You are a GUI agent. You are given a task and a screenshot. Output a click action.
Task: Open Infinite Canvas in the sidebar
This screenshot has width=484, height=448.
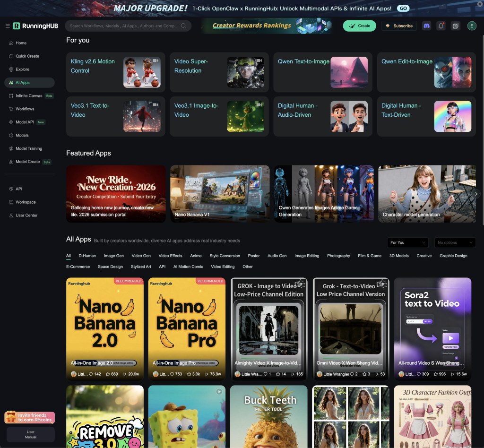[29, 95]
